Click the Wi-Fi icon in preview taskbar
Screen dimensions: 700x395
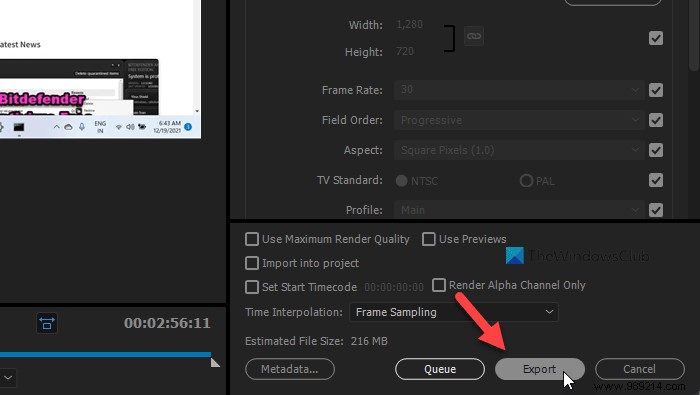pos(119,127)
